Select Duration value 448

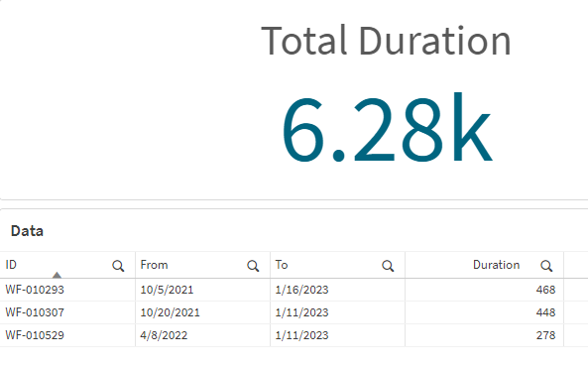545,312
